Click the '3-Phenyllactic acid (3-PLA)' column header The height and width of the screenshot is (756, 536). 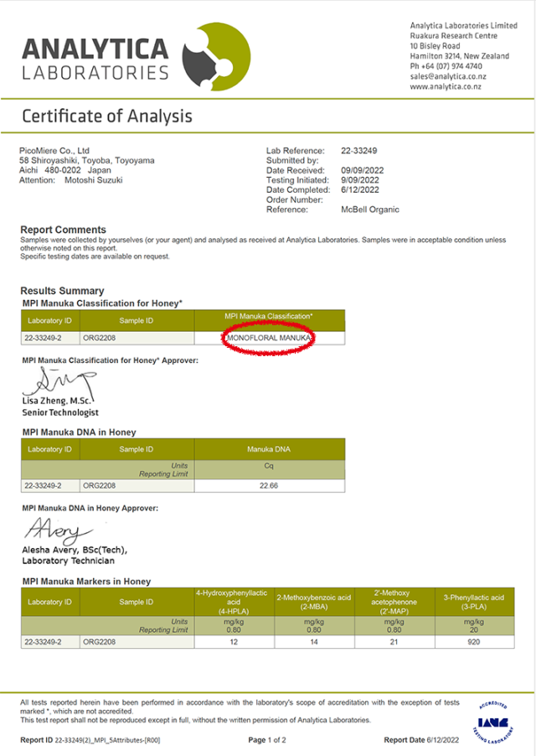pos(474,602)
